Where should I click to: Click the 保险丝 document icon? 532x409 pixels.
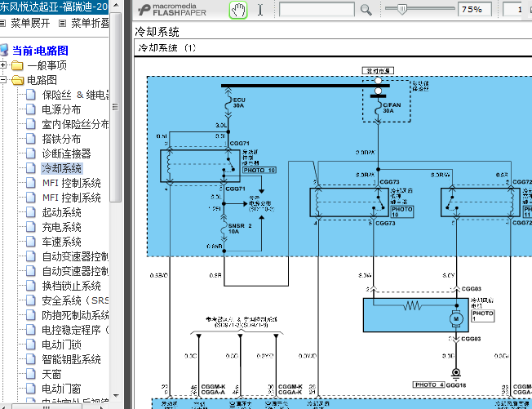(x=31, y=95)
